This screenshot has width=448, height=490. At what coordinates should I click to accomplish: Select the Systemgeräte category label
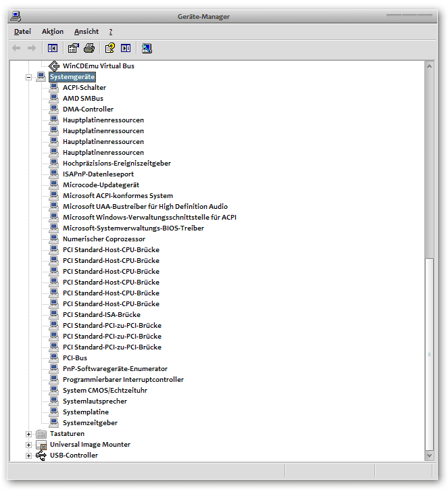pos(72,77)
